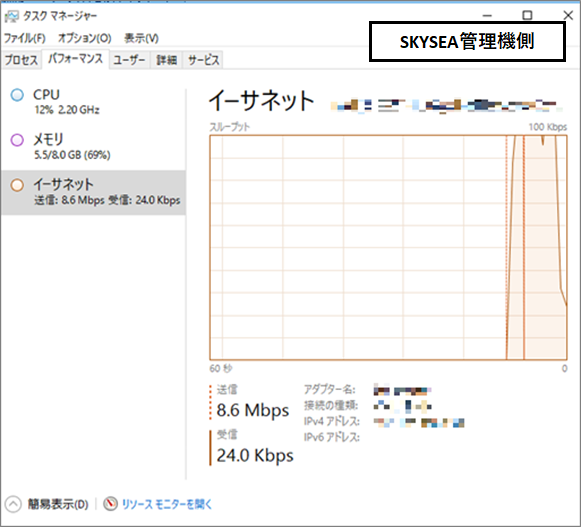The width and height of the screenshot is (581, 527).
Task: Select the パフォーマンス tab
Action: pos(76,59)
